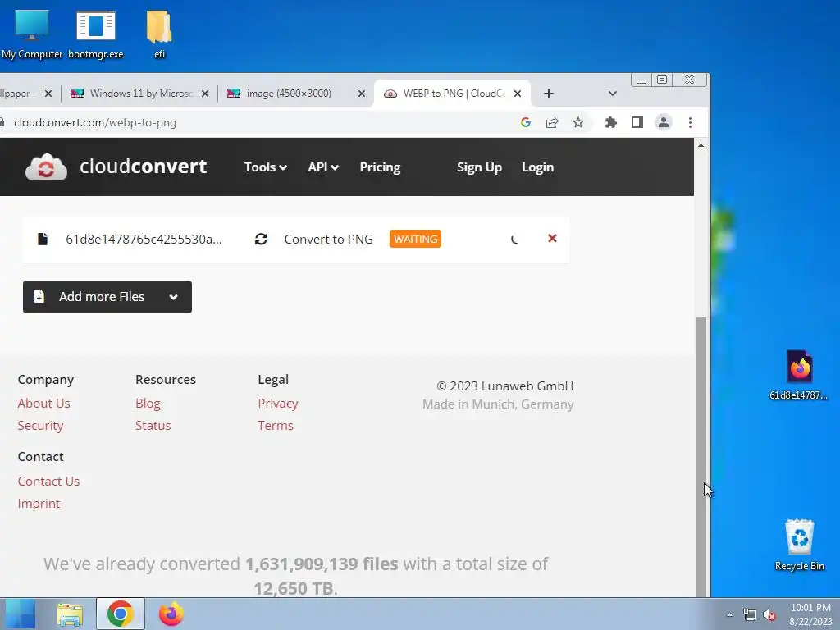
Task: Open the Status link
Action: point(153,426)
